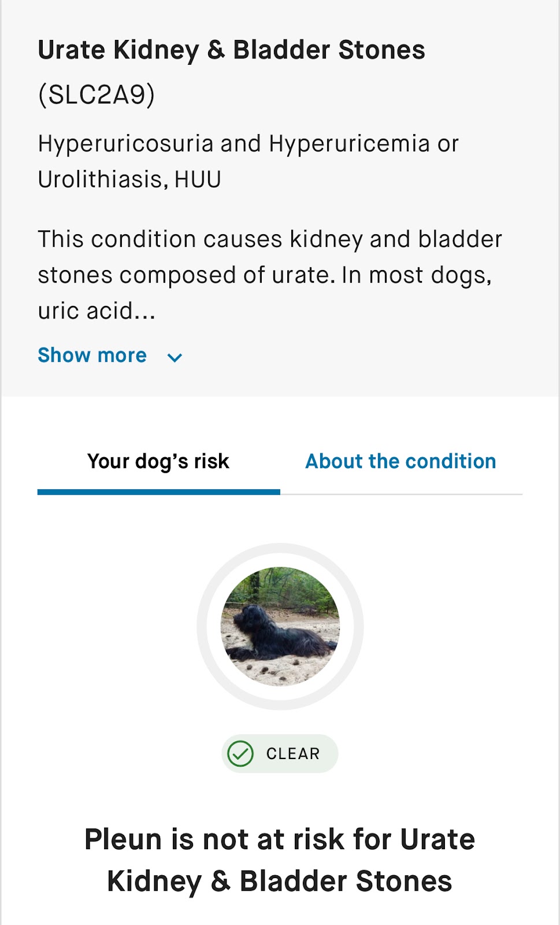Click the SLC2A9 gene label
Viewport: 560px width, 925px height.
[x=97, y=95]
